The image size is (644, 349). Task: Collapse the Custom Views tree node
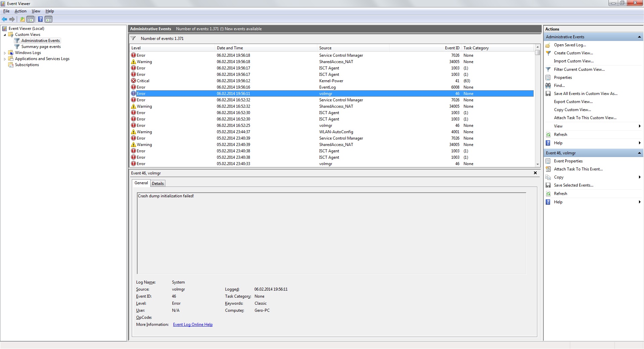5,35
